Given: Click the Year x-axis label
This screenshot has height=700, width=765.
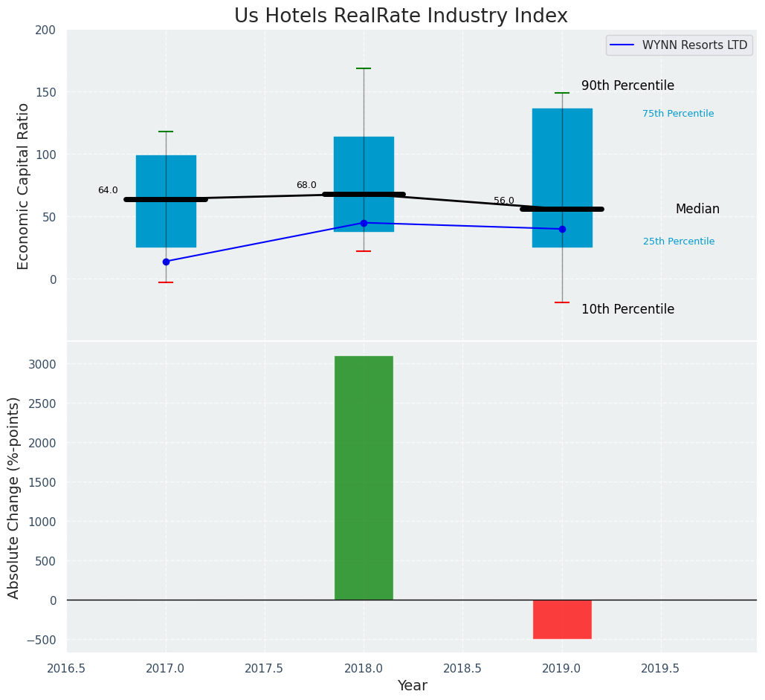Looking at the screenshot, I should click(x=412, y=686).
